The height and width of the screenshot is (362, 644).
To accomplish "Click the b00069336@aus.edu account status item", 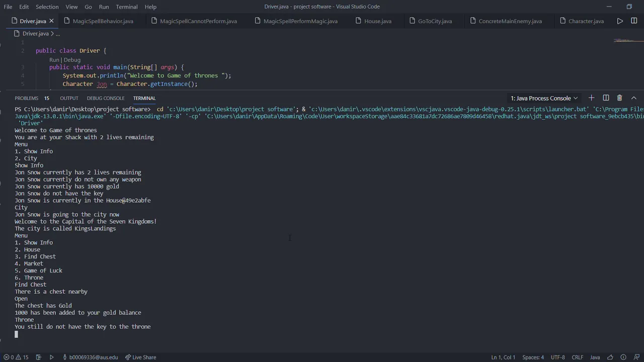I will coord(91,357).
